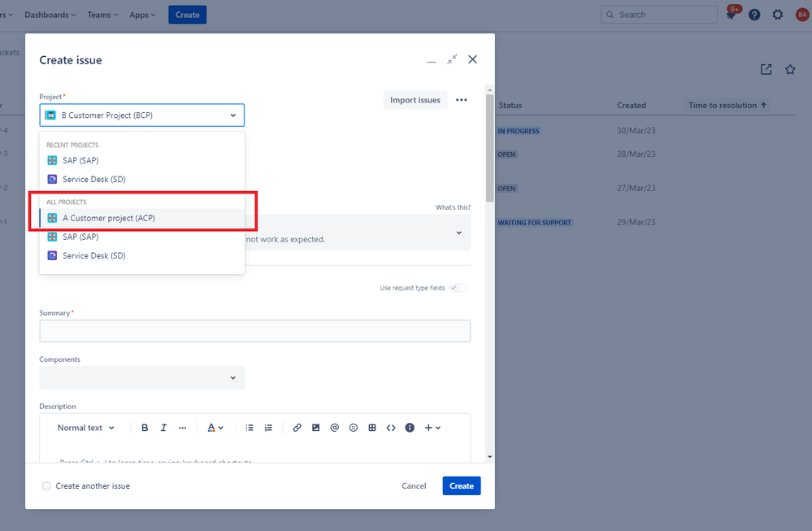812x531 pixels.
Task: Open the Project dropdown selector
Action: point(142,115)
